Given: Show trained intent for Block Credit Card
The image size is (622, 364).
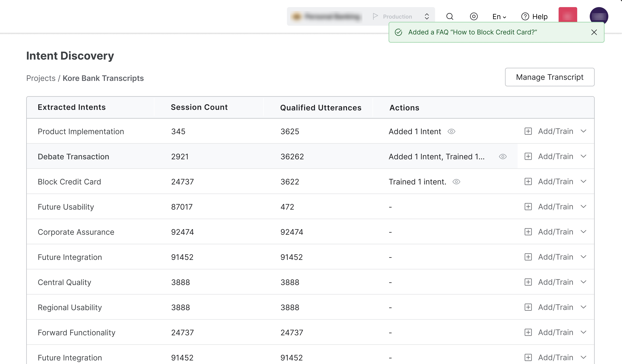Looking at the screenshot, I should pyautogui.click(x=456, y=182).
